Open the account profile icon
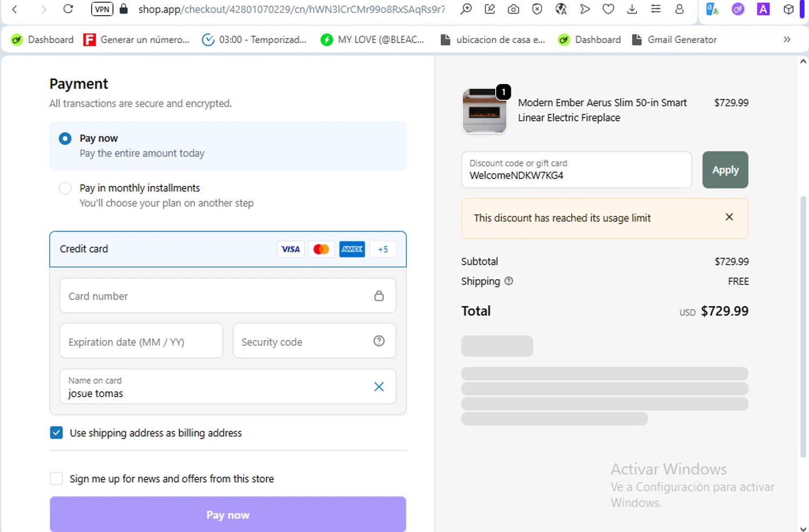Screen dimensions: 809x532 [680, 9]
